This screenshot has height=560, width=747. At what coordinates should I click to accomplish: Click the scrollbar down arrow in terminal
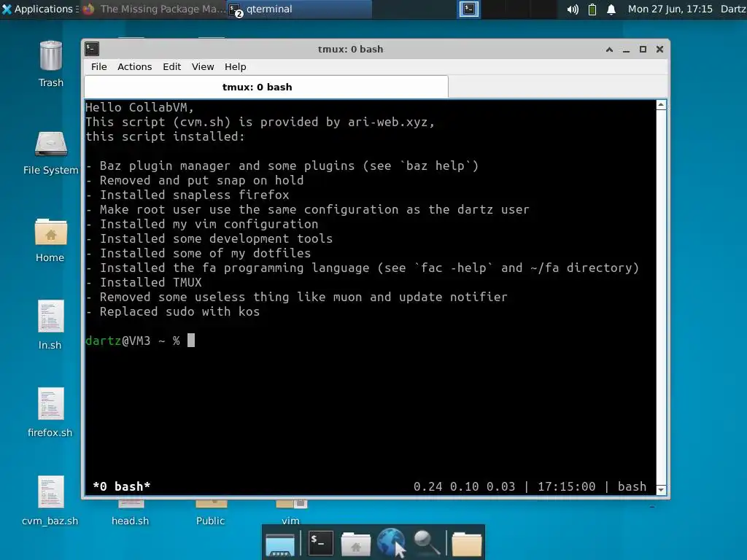661,489
